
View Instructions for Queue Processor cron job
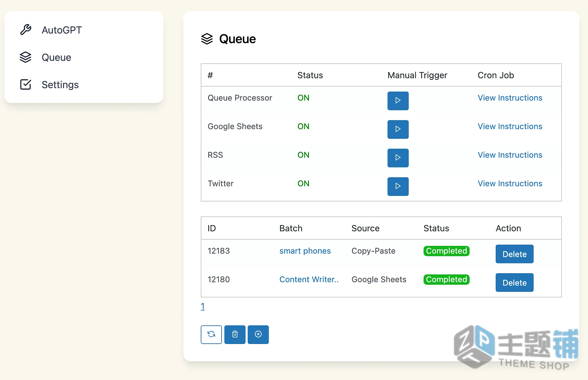[510, 98]
